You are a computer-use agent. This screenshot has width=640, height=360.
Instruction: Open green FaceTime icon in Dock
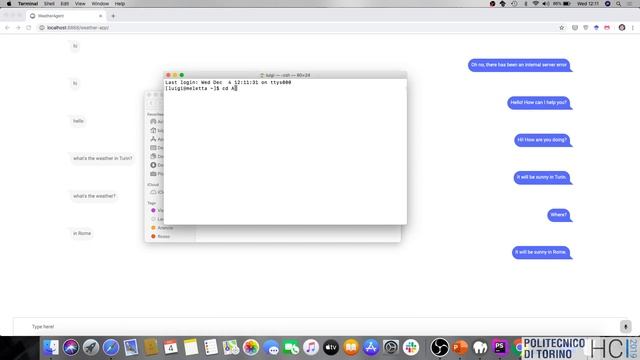tap(291, 347)
